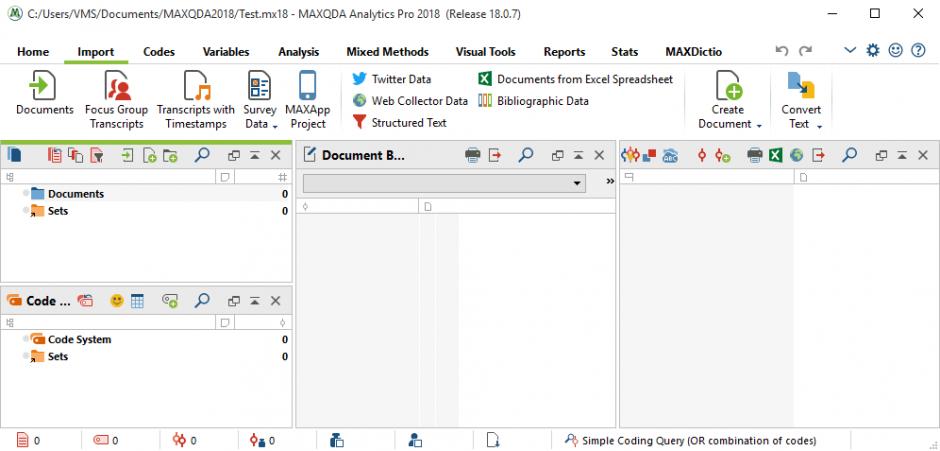Image resolution: width=940 pixels, height=451 pixels.
Task: Open the Stats tab
Action: [625, 52]
